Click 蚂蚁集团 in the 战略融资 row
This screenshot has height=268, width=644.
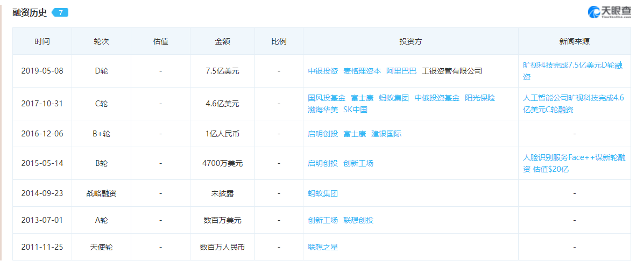click(323, 193)
